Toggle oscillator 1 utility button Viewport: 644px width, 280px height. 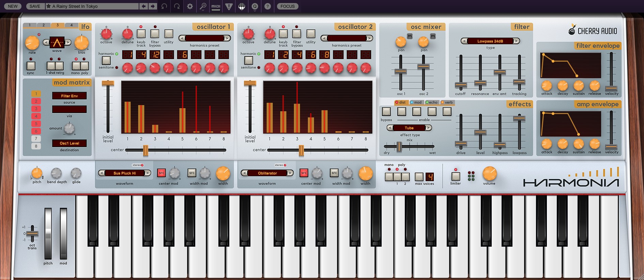(x=169, y=33)
